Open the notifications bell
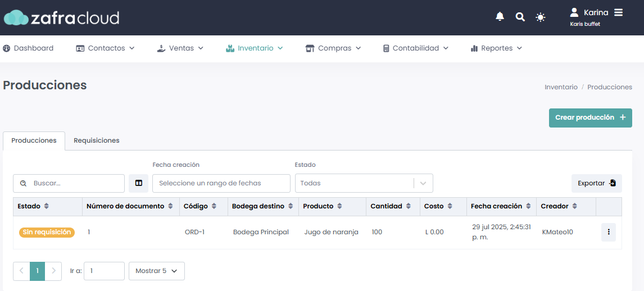 [x=500, y=17]
